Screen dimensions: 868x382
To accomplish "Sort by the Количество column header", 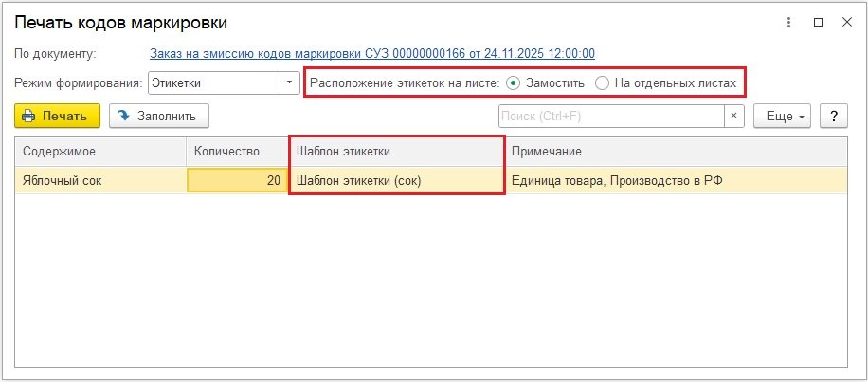I will (x=237, y=152).
